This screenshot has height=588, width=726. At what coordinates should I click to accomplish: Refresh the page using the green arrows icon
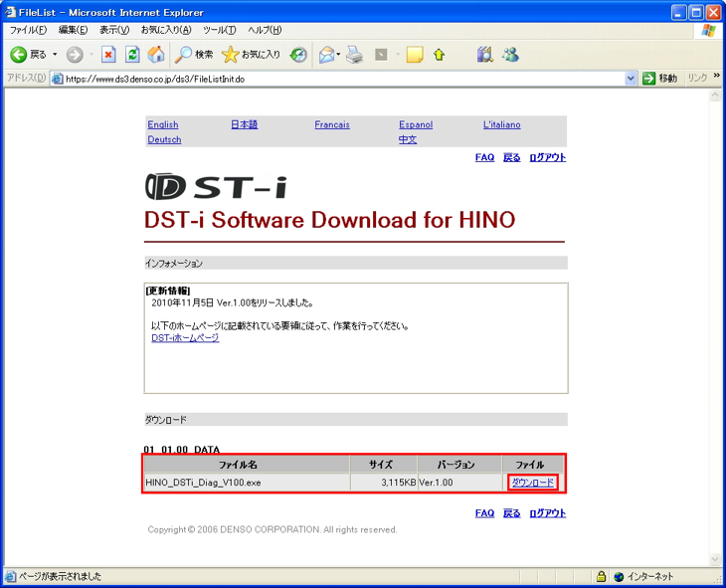pos(132,55)
